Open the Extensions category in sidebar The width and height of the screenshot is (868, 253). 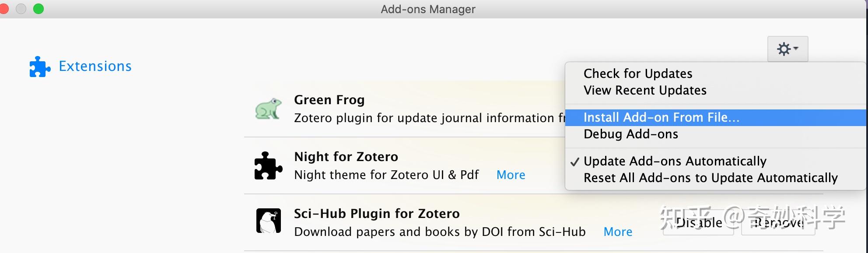[x=95, y=66]
